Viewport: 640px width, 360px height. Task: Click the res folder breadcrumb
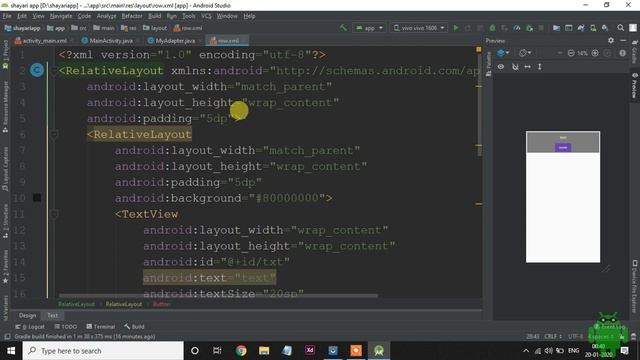tap(129, 28)
